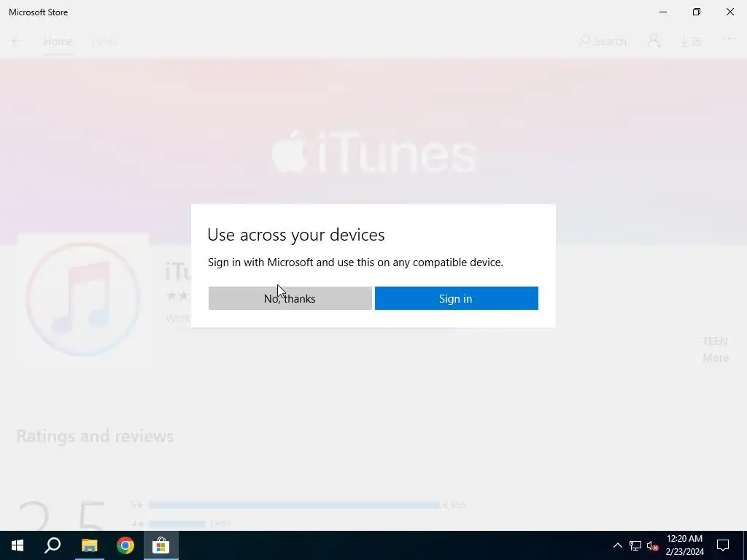Minimize the Microsoft Store window
Image resolution: width=747 pixels, height=560 pixels.
663,12
